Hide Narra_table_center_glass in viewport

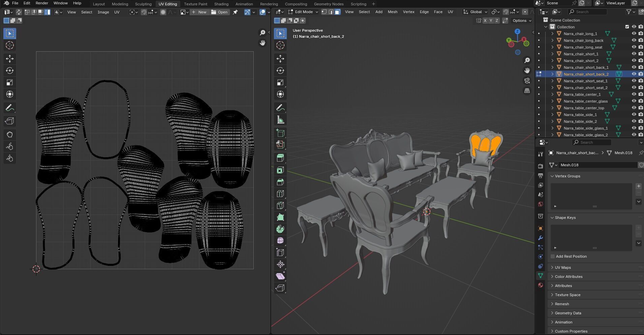tap(634, 101)
